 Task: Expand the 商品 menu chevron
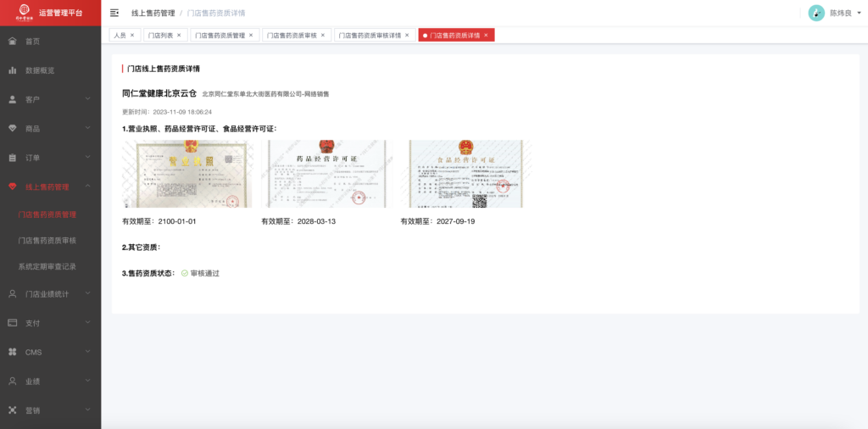[88, 128]
